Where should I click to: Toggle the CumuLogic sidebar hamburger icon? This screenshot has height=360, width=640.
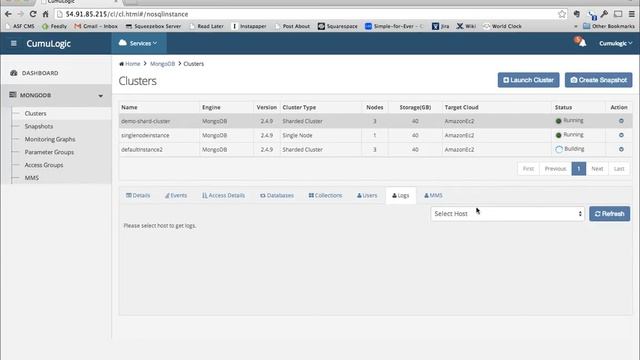13,43
